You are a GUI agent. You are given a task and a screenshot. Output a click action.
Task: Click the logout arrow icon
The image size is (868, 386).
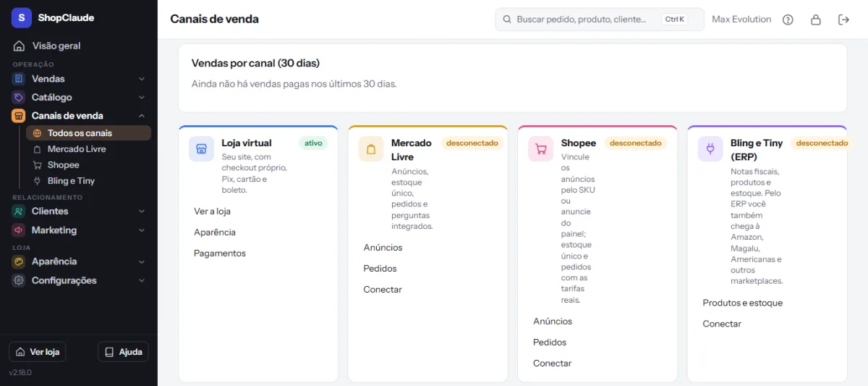(843, 20)
